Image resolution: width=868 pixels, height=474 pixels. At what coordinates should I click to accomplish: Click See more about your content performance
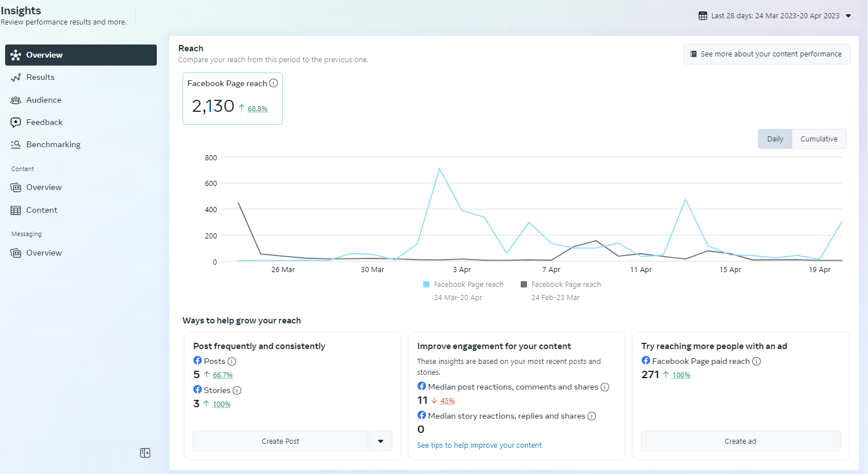766,54
